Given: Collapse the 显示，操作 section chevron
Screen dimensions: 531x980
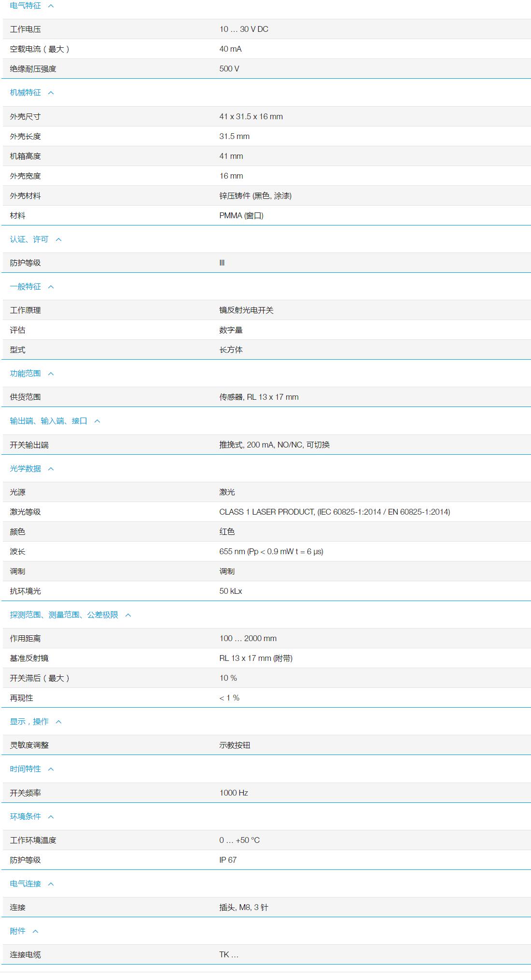Looking at the screenshot, I should pyautogui.click(x=58, y=722).
